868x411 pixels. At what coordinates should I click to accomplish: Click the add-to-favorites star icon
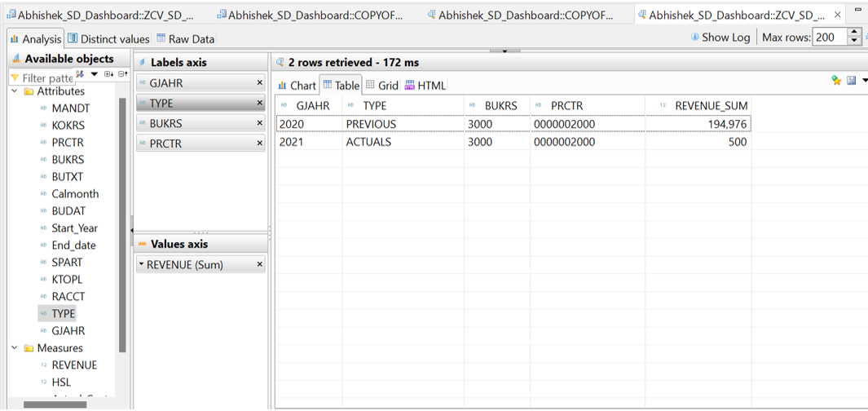[x=836, y=80]
